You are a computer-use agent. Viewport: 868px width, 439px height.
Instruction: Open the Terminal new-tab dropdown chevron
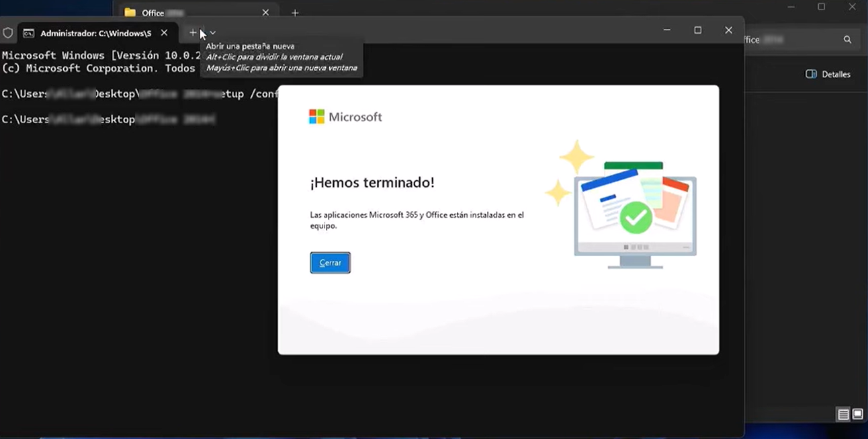tap(212, 32)
